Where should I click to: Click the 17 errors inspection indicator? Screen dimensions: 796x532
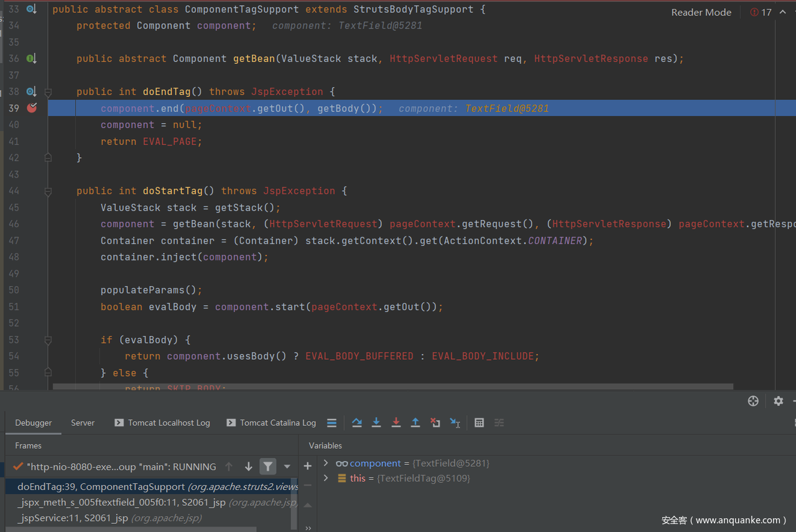point(761,12)
